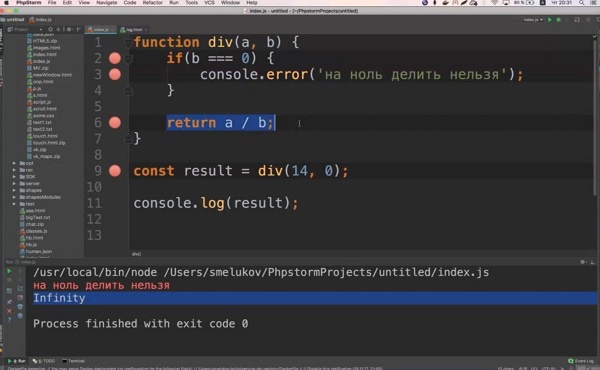Collapse the if block at line 2

tap(129, 59)
